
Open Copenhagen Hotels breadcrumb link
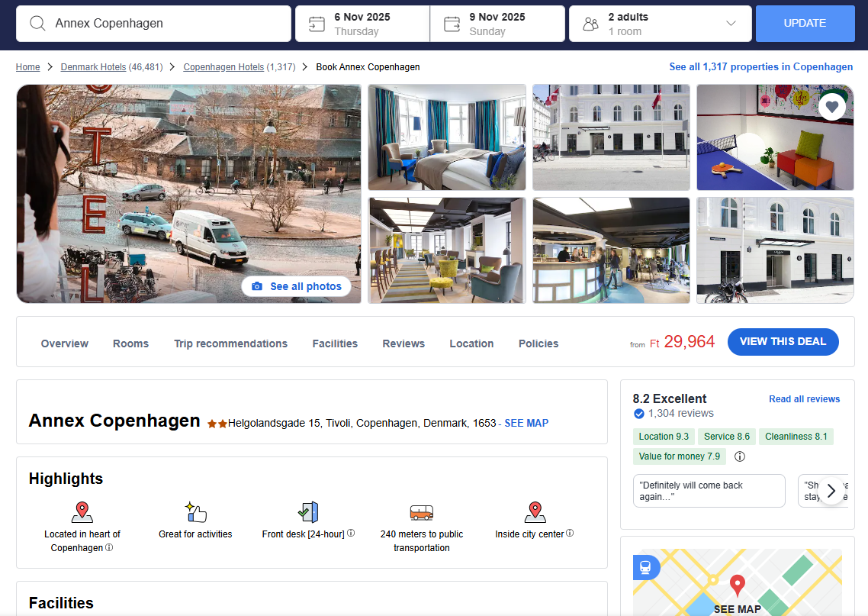click(x=223, y=67)
